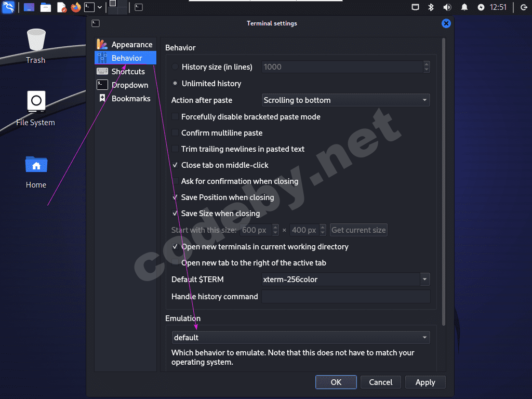The image size is (532, 399).
Task: Enable Open new tab to the right
Action: coord(175,262)
